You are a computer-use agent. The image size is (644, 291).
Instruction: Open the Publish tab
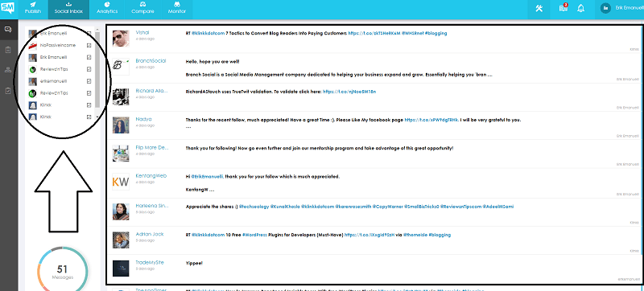coord(33,9)
